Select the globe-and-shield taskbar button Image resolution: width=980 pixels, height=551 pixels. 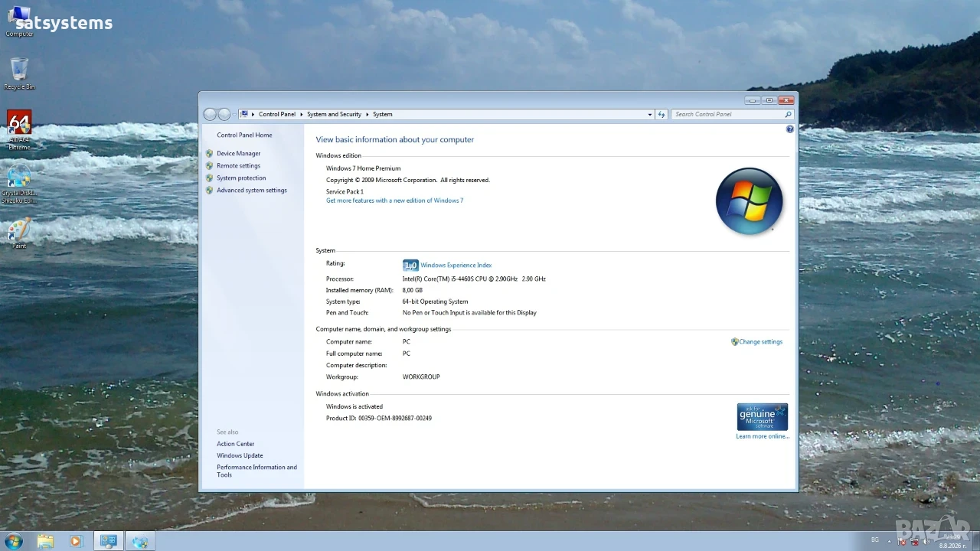(x=139, y=541)
